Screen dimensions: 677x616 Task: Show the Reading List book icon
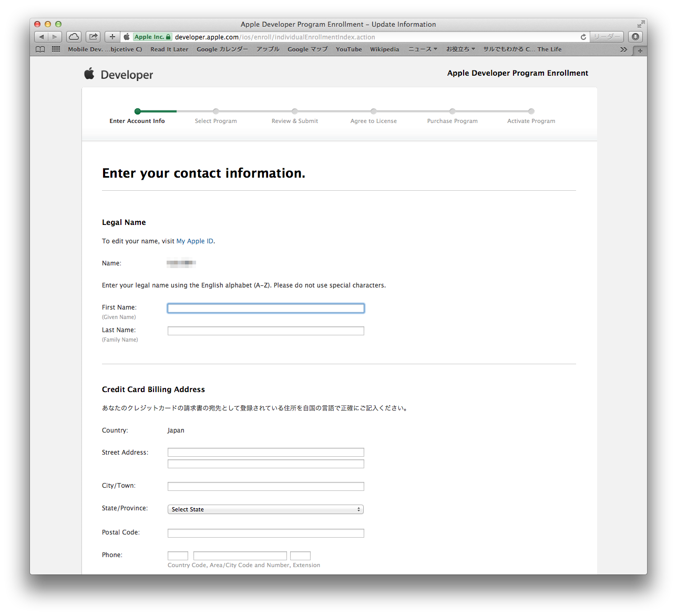click(x=40, y=49)
